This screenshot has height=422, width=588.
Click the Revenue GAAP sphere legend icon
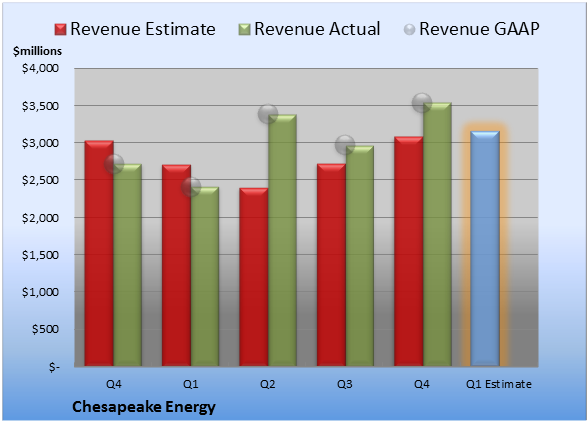[410, 29]
